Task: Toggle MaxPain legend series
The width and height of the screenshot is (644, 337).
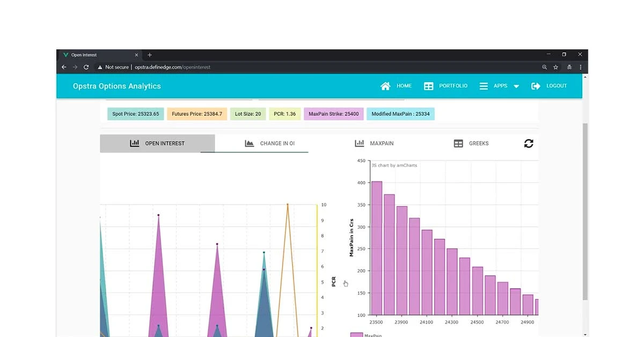Action: click(356, 335)
